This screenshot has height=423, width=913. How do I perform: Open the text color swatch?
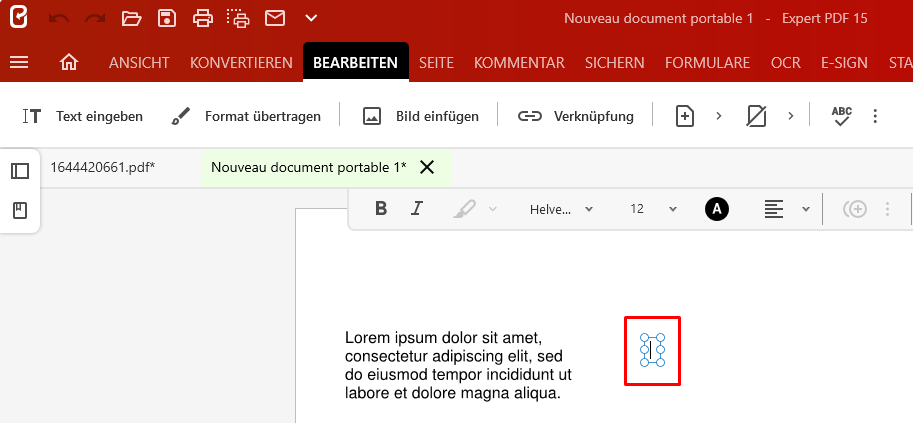coord(717,209)
